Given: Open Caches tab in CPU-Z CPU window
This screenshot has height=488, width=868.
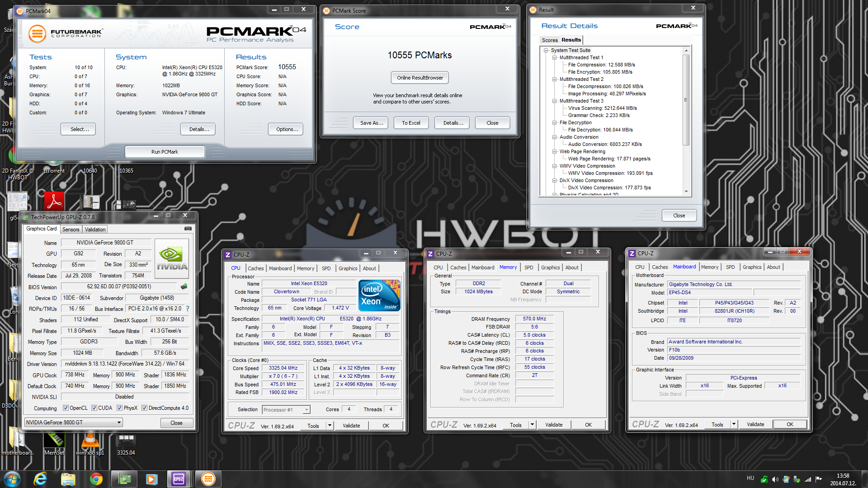Looking at the screenshot, I should pyautogui.click(x=255, y=268).
